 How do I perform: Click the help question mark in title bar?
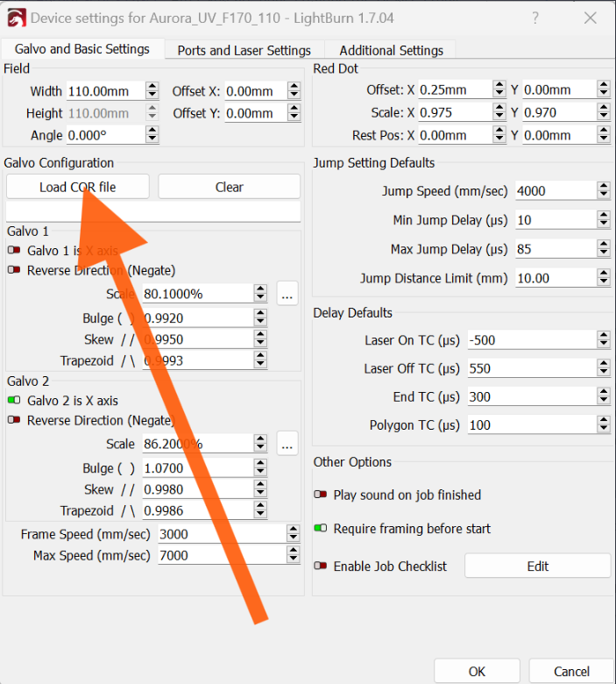coord(536,18)
